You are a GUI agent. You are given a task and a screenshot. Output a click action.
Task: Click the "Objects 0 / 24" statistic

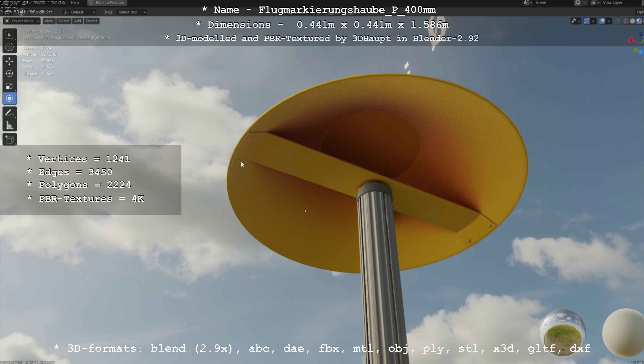[37, 48]
